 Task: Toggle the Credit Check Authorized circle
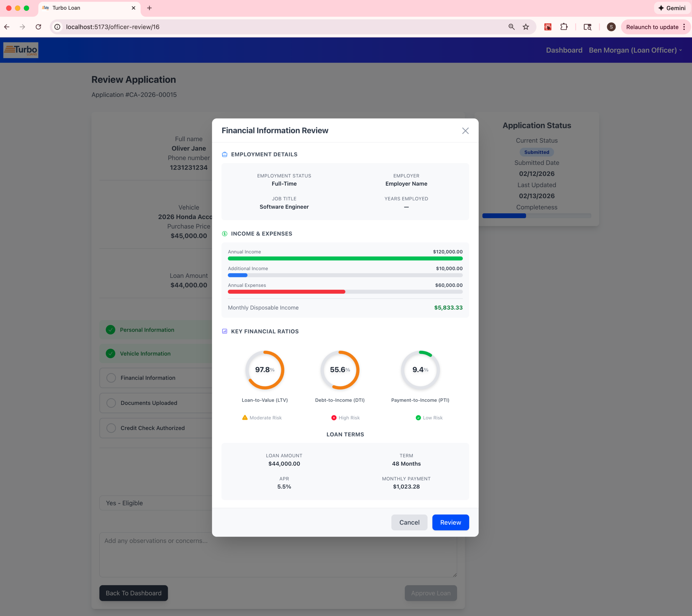[x=111, y=428]
